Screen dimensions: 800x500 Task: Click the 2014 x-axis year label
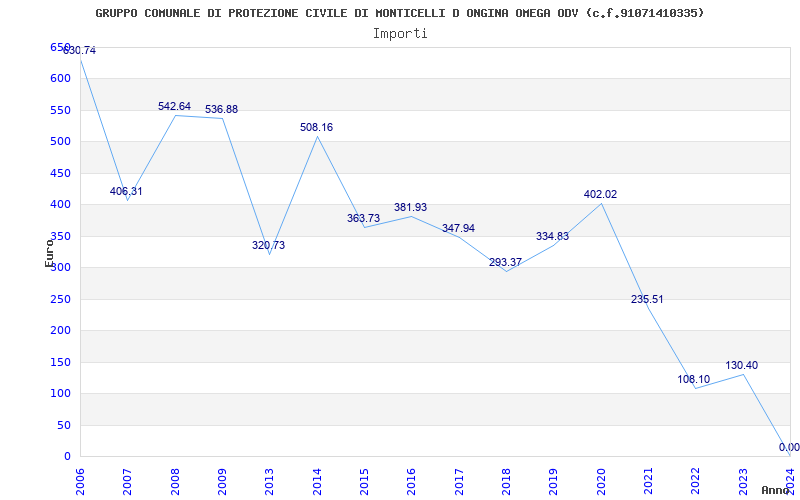pos(317,482)
